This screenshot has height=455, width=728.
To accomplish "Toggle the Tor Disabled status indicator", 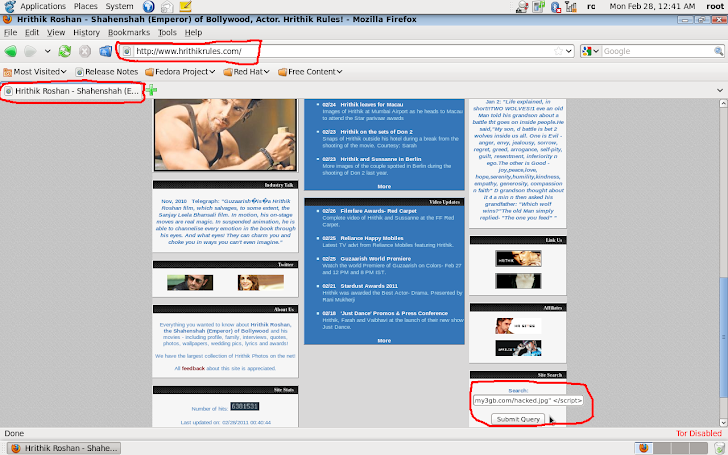I will pyautogui.click(x=699, y=433).
